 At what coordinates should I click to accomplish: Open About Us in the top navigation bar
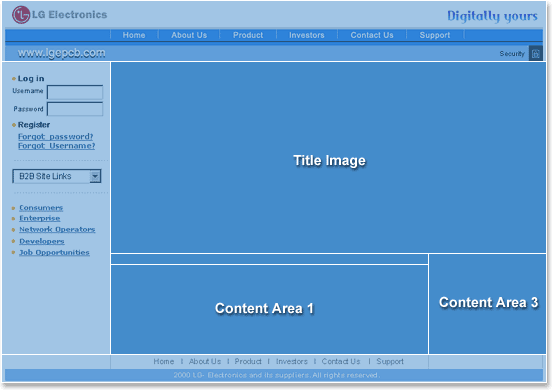(x=189, y=35)
